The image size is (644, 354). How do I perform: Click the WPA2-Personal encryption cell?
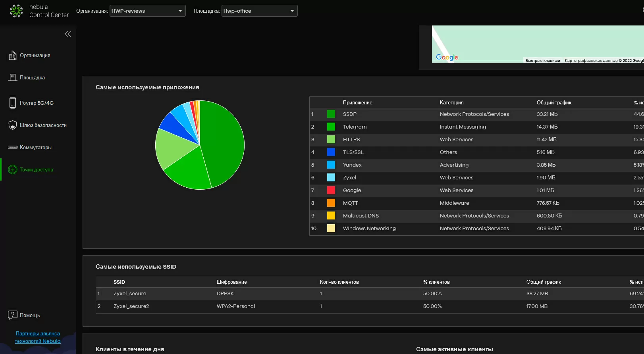click(x=236, y=306)
